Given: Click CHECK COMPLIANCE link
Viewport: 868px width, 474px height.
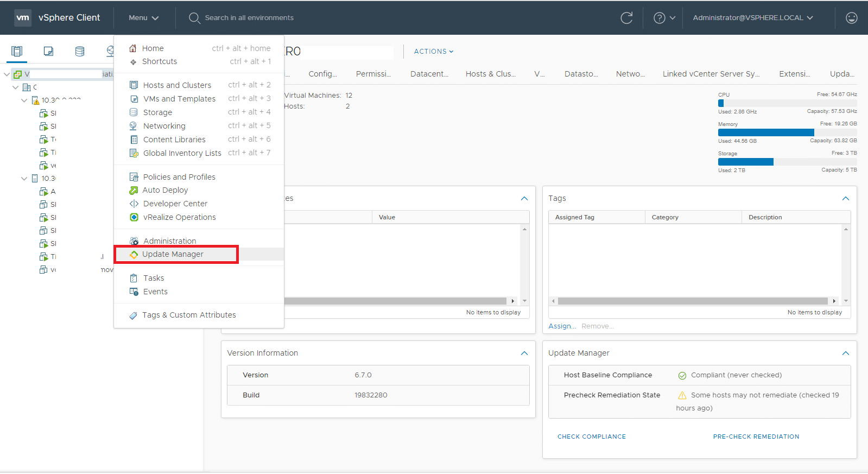Looking at the screenshot, I should pos(592,437).
